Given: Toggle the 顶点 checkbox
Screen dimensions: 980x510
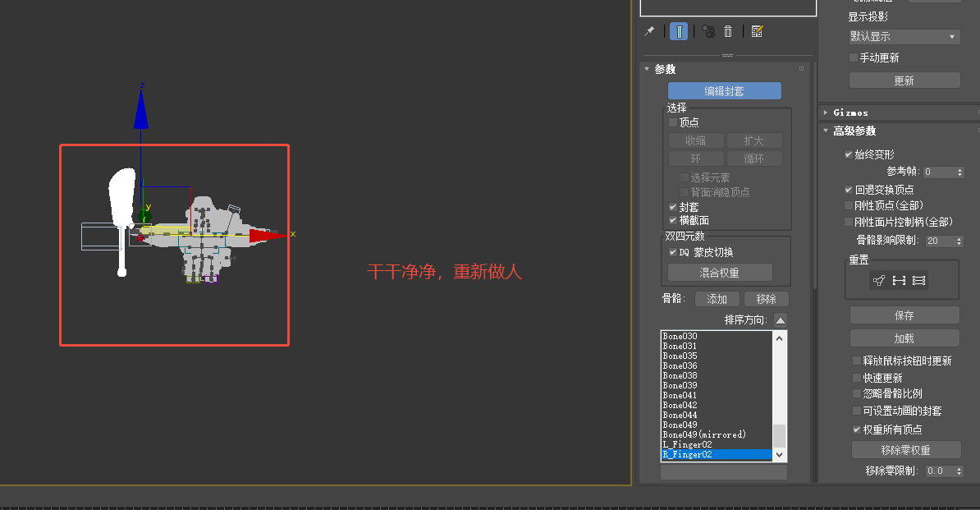Looking at the screenshot, I should click(x=673, y=122).
